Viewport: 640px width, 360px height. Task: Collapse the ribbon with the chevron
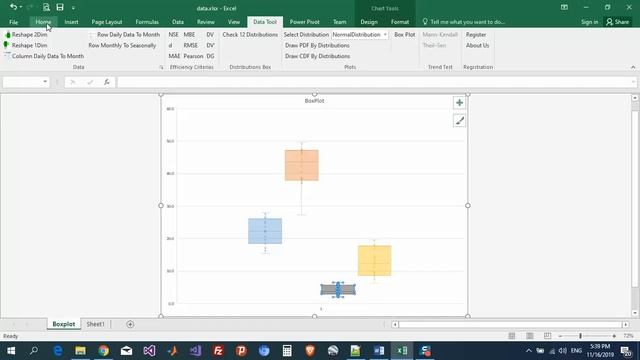(x=633, y=67)
